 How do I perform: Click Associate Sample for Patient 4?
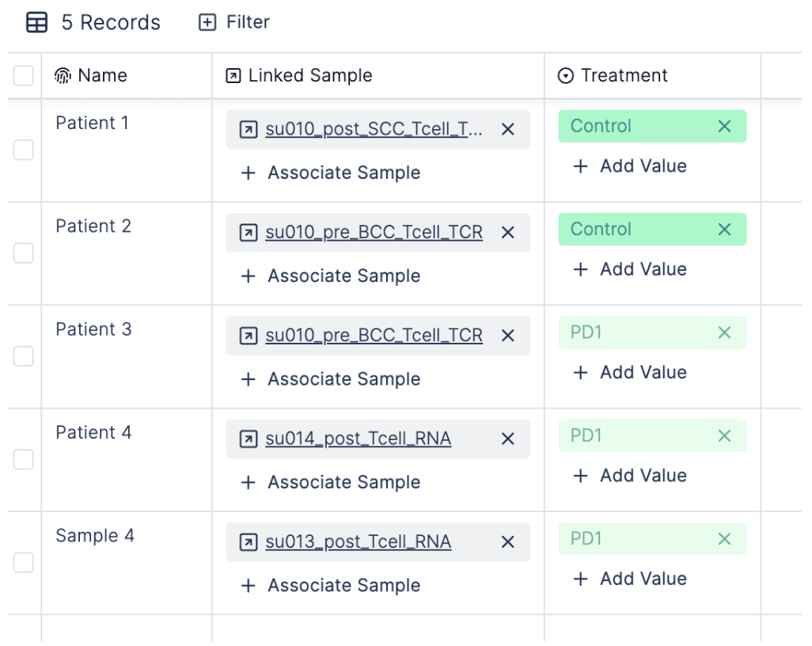331,482
